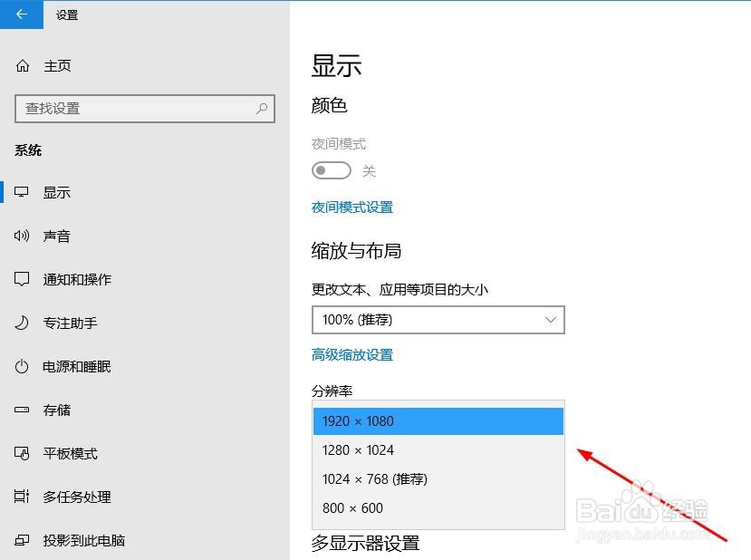This screenshot has width=751, height=560.
Task: Choose the 1024 × 768 (推荐) option
Action: [x=374, y=478]
